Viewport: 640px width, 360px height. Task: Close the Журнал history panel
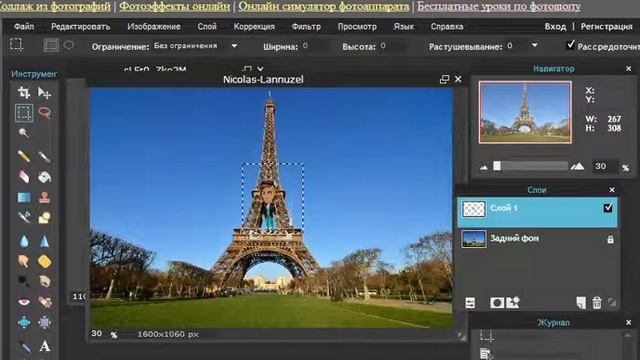coord(629,322)
